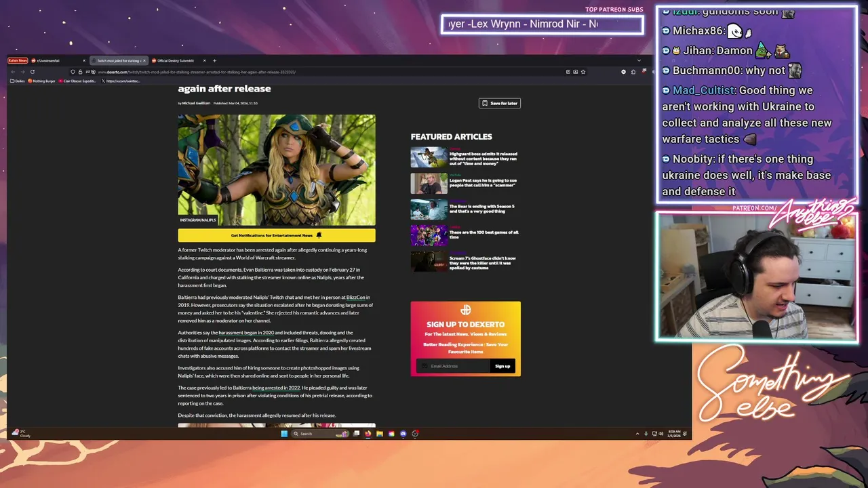The height and width of the screenshot is (488, 868).
Task: Open Scream 7's Ghostface article
Action: tap(482, 263)
